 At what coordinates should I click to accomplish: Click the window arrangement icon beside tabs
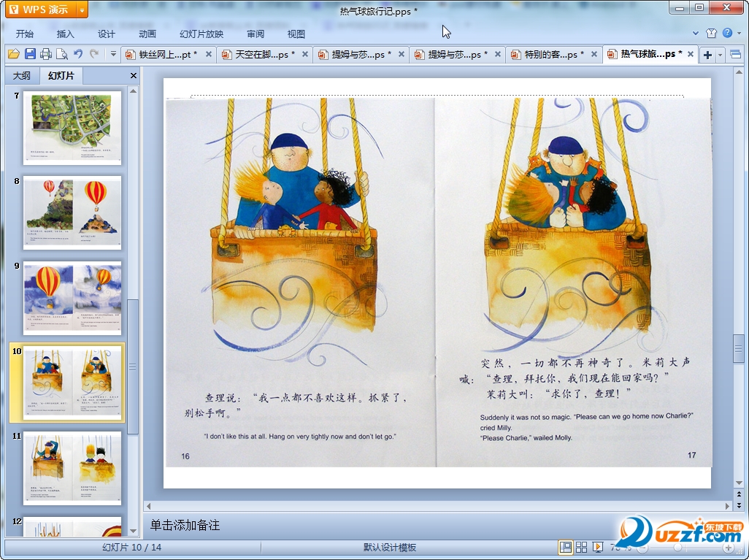tap(736, 55)
